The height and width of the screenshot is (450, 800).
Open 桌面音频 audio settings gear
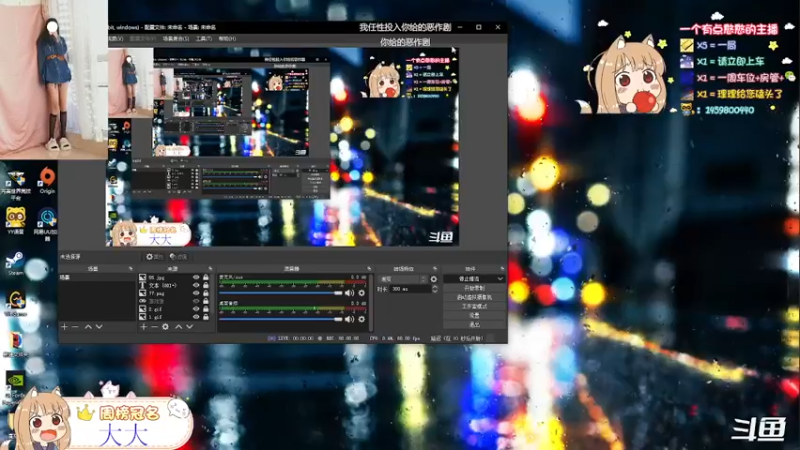[362, 319]
